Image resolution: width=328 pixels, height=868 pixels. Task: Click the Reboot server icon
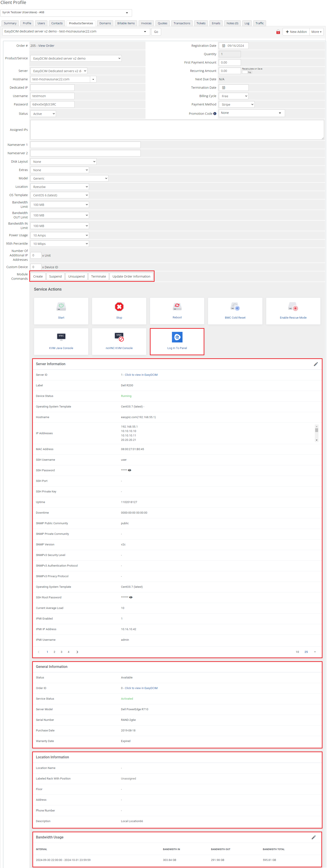coord(177,306)
